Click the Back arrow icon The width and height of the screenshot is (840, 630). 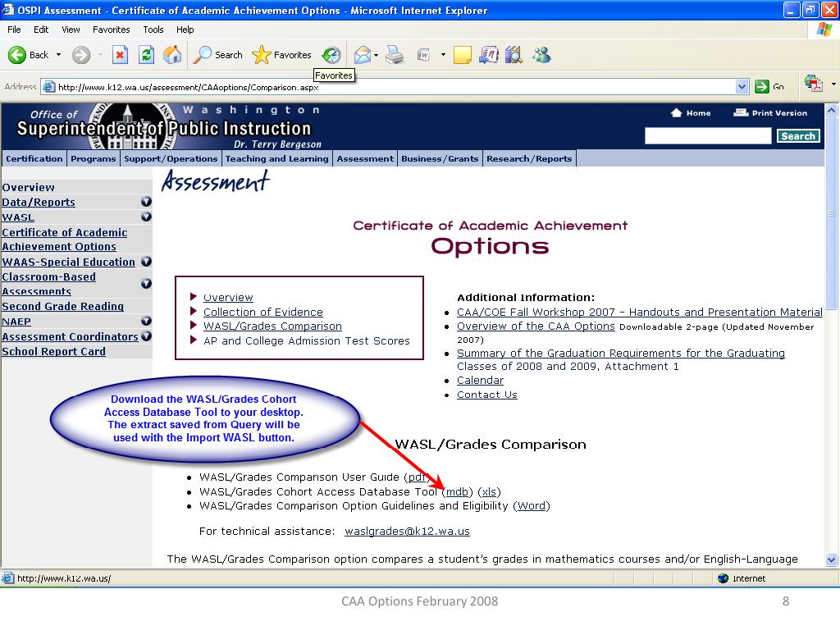pyautogui.click(x=16, y=55)
